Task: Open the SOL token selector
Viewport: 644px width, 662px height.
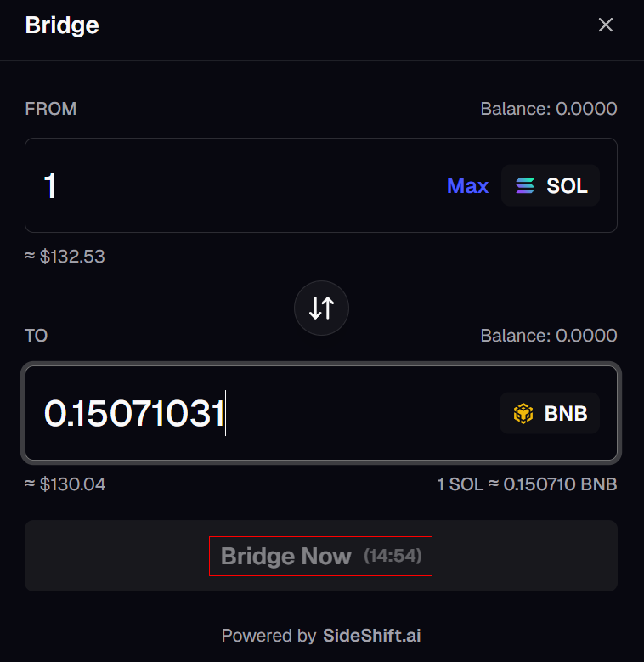Action: (x=551, y=185)
